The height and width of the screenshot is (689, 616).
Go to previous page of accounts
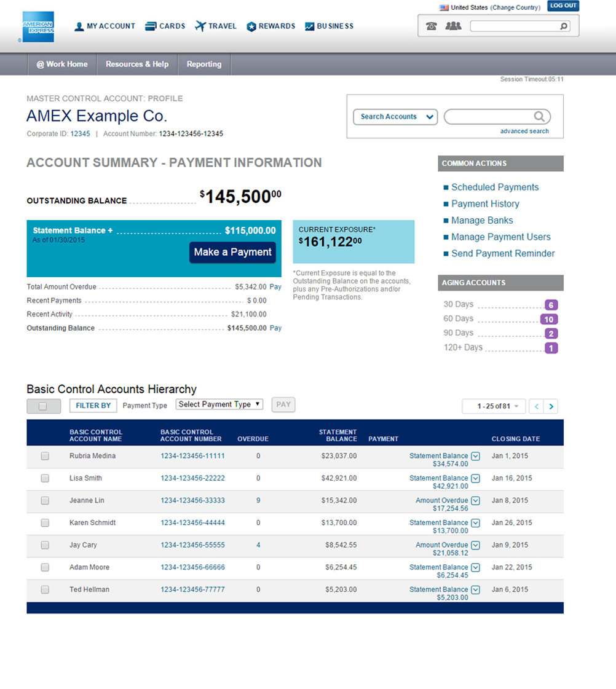(537, 406)
